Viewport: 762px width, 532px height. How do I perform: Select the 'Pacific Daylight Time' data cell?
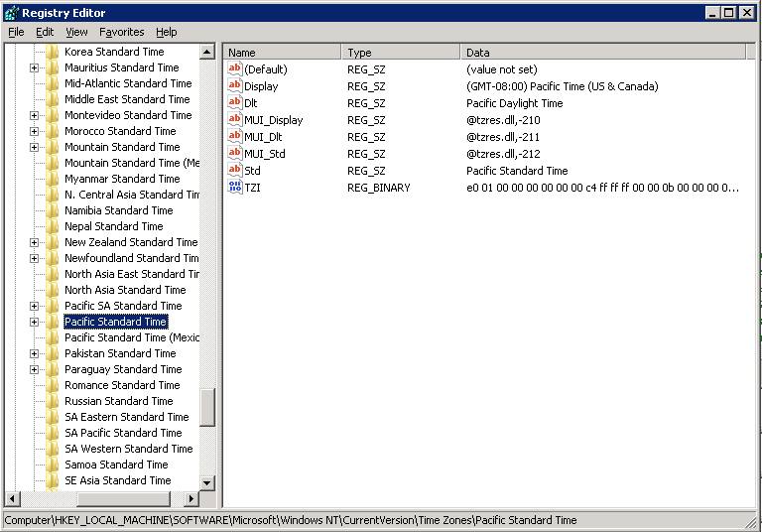514,103
